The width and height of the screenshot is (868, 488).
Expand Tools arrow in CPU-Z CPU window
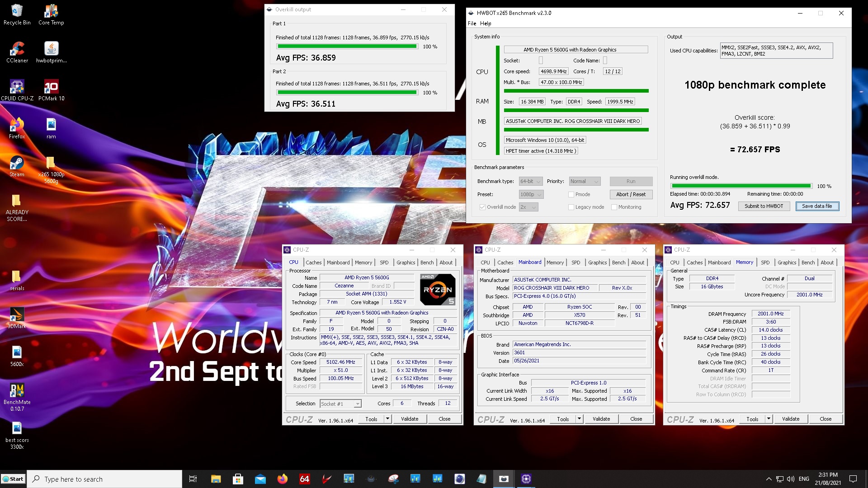point(387,419)
